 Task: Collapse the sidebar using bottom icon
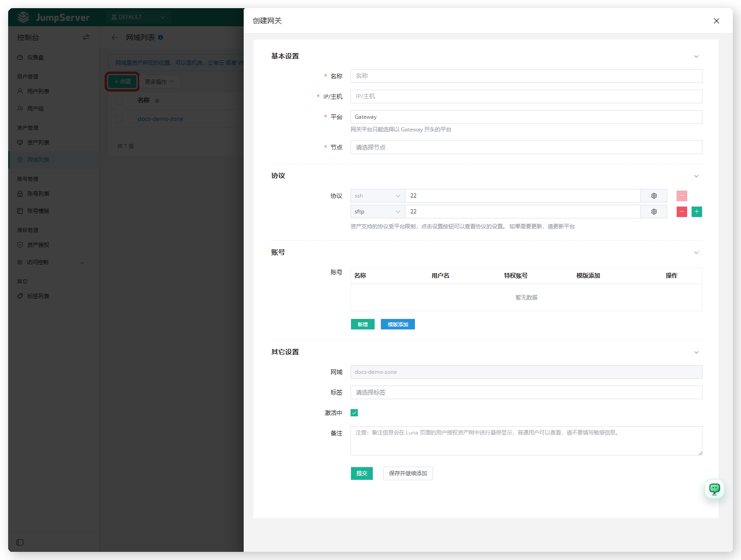[20, 542]
